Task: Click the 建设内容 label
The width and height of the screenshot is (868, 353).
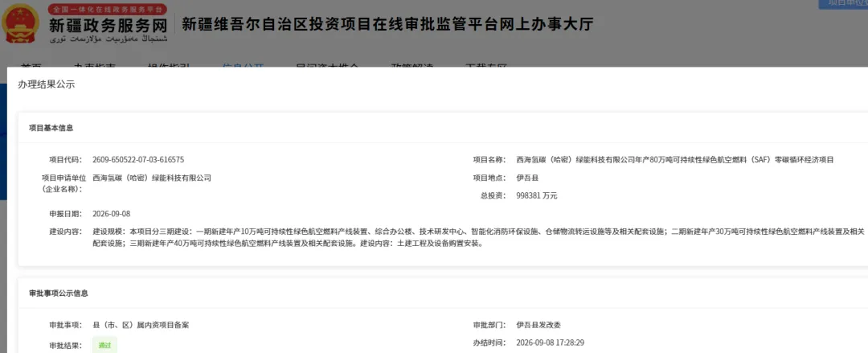Action: 65,231
